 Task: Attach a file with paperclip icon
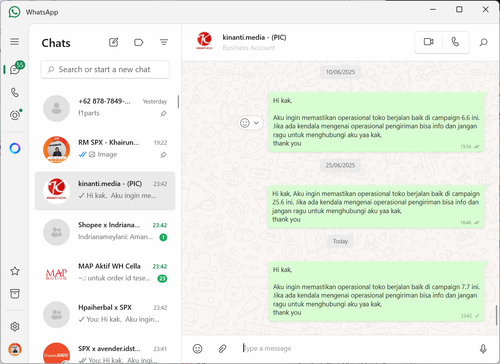click(222, 349)
